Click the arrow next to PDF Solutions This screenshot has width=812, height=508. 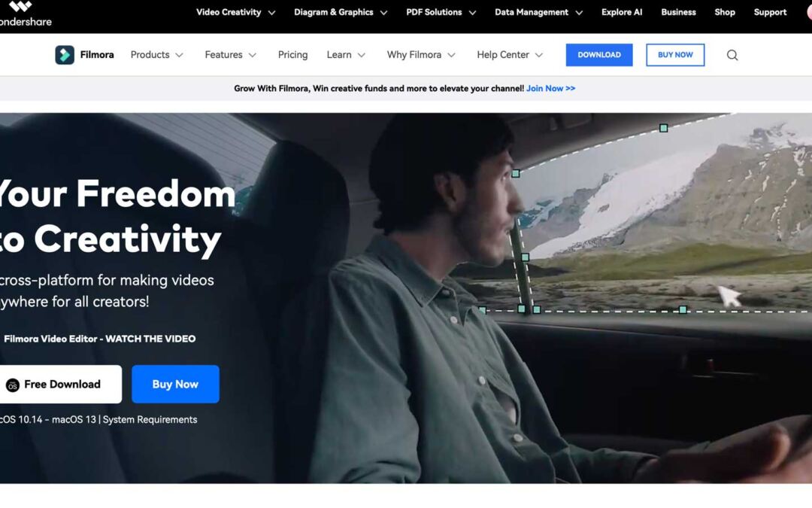click(472, 13)
